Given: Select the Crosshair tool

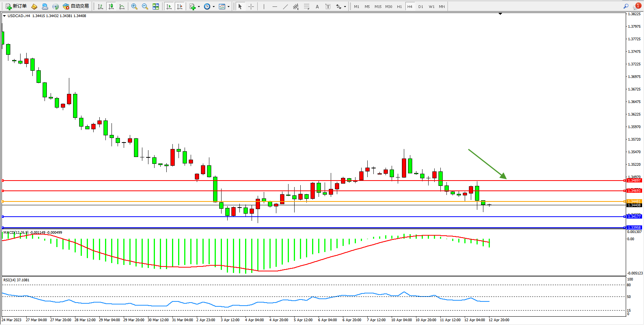Looking at the screenshot, I should [x=251, y=6].
